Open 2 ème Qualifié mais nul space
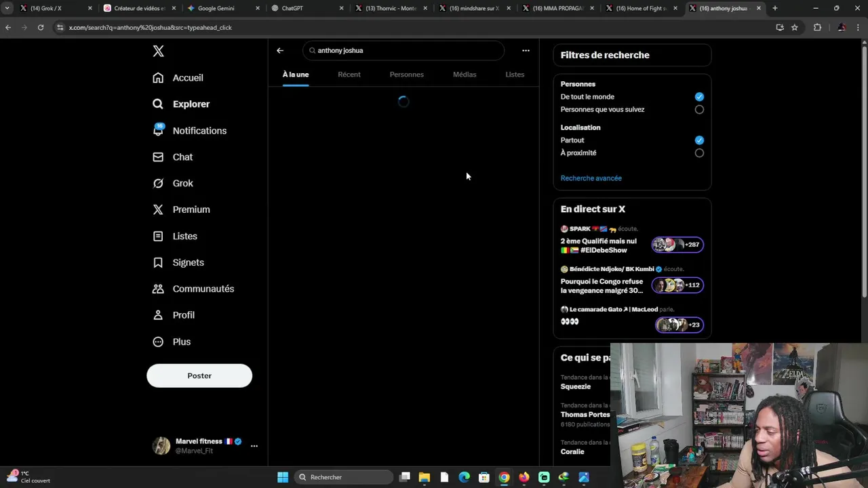This screenshot has width=868, height=488. (599, 245)
